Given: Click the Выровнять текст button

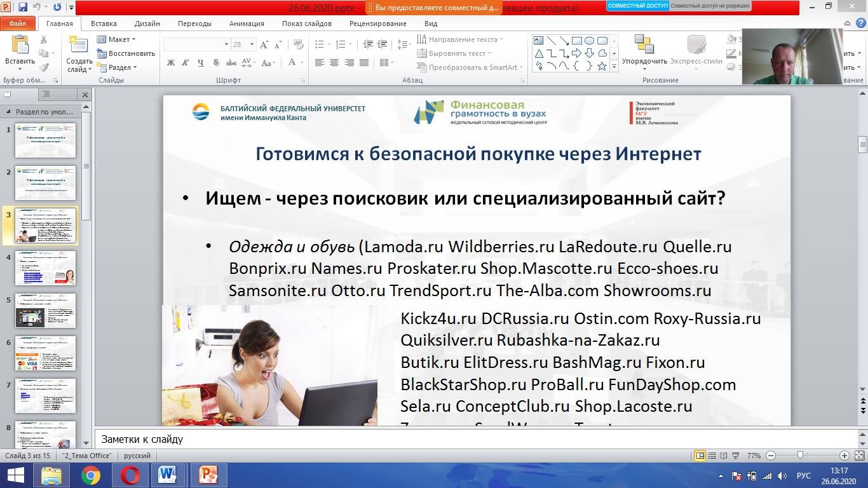Looking at the screenshot, I should (x=454, y=53).
